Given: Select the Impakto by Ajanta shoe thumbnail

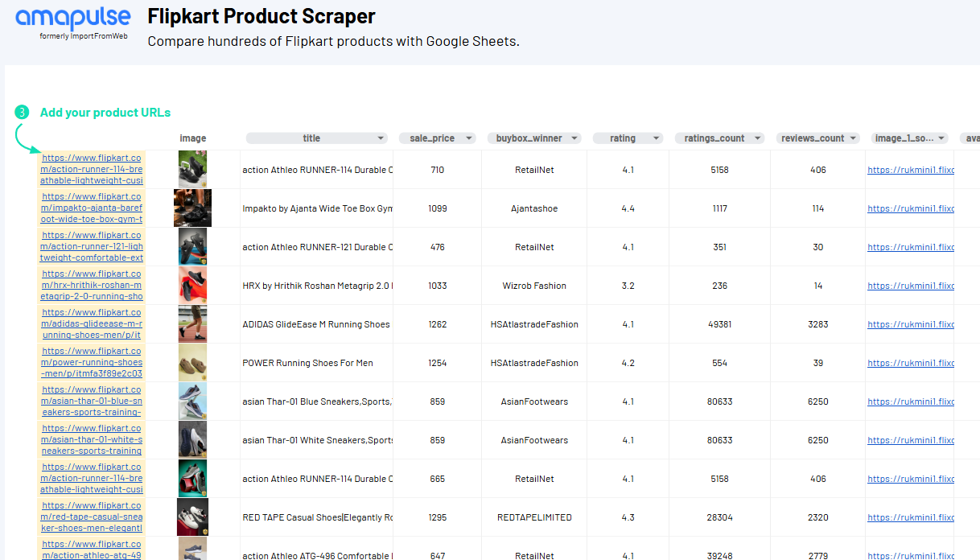Looking at the screenshot, I should tap(192, 208).
